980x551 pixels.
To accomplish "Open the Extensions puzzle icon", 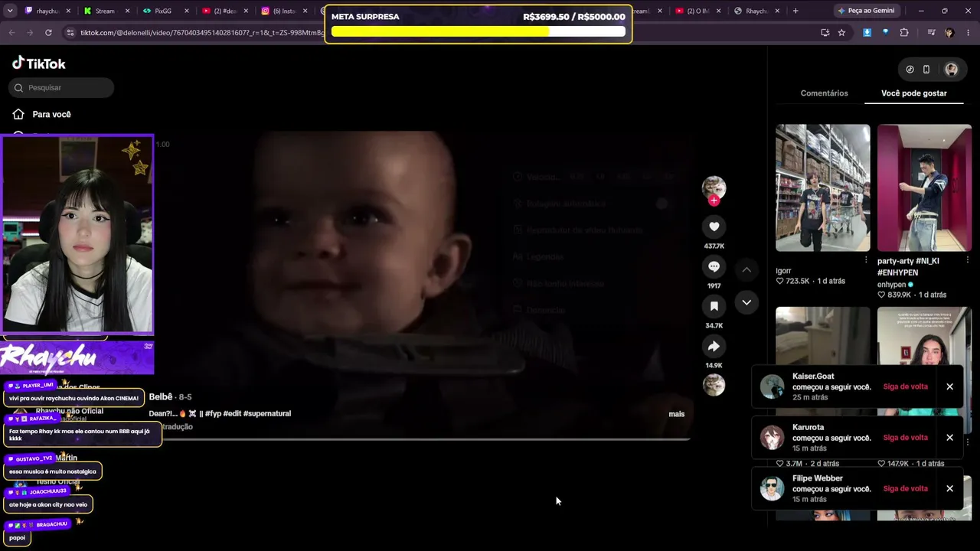I will pyautogui.click(x=904, y=33).
